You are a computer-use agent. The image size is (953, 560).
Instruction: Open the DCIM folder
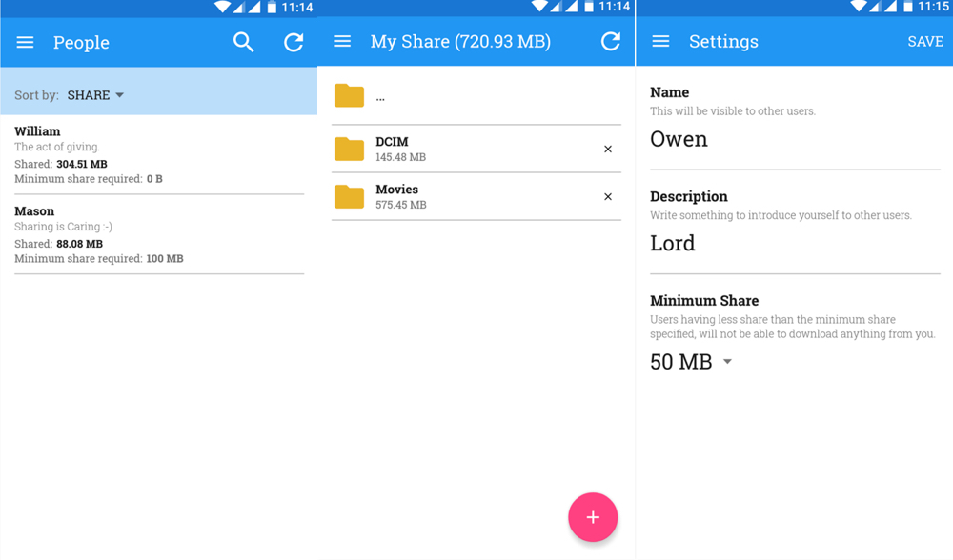coord(457,149)
